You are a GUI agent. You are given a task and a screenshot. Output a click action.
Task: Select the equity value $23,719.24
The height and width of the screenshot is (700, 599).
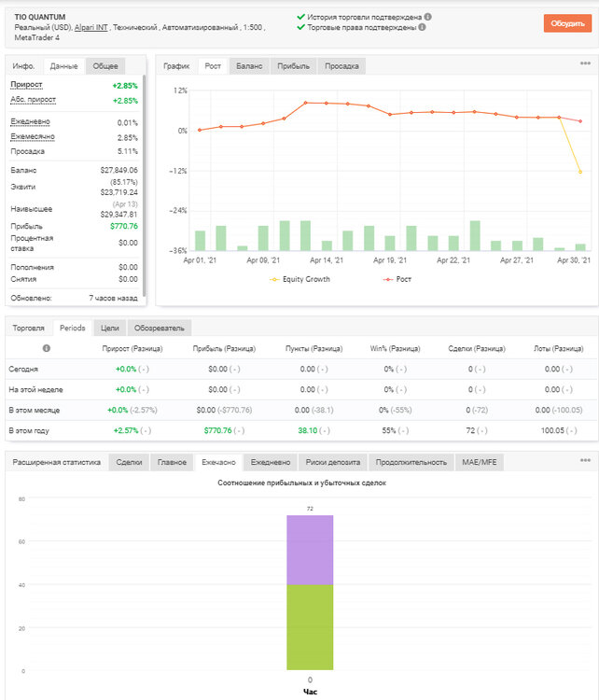coord(118,192)
